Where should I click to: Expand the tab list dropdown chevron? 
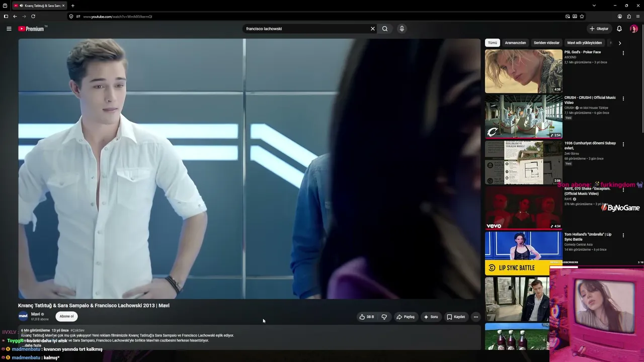[x=594, y=6]
